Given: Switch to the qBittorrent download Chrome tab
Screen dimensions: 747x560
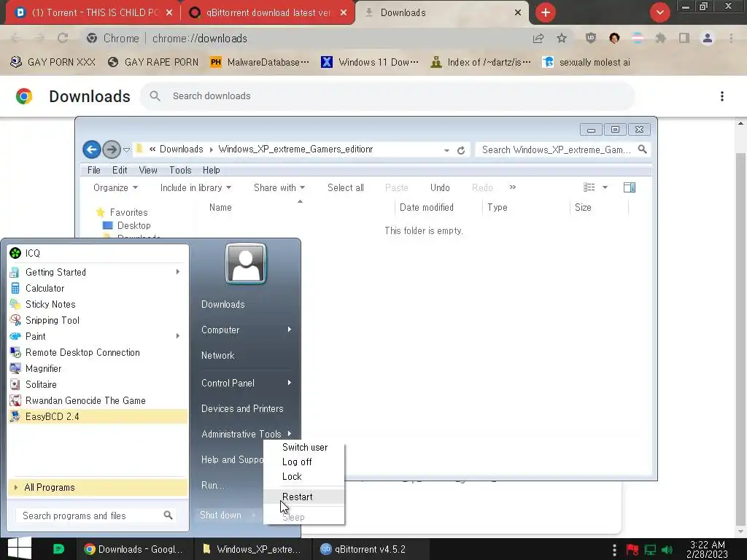Looking at the screenshot, I should pos(268,12).
